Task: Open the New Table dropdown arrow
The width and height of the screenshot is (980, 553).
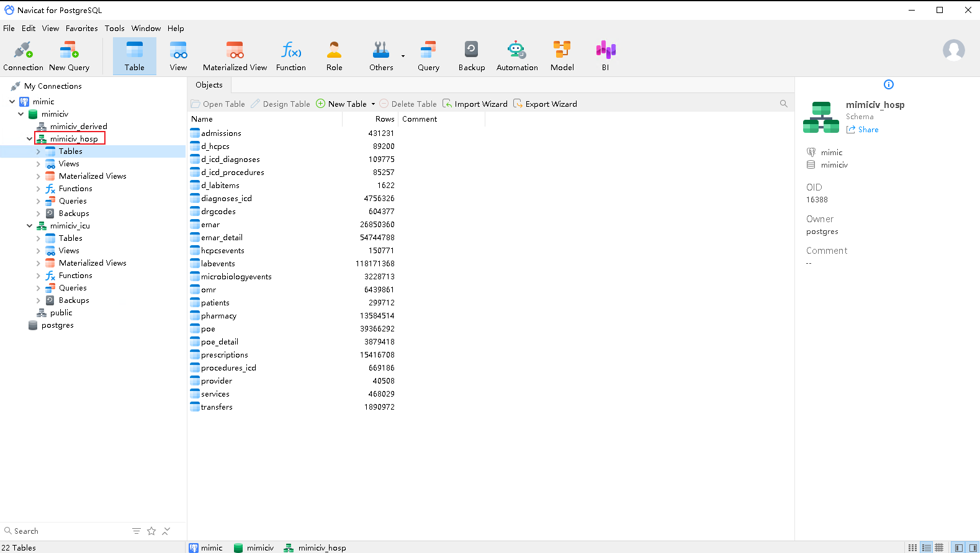Action: [373, 104]
